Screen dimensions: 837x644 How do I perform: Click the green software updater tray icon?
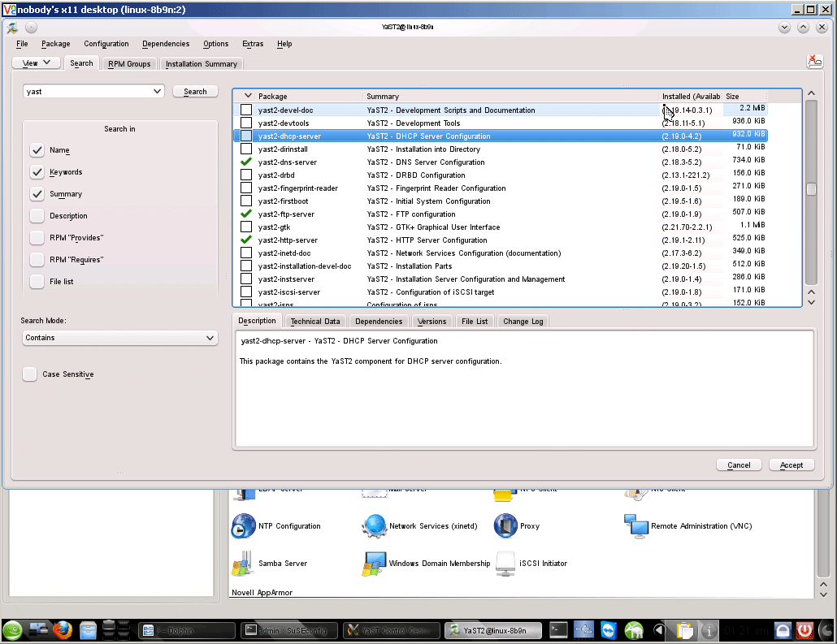(634, 631)
